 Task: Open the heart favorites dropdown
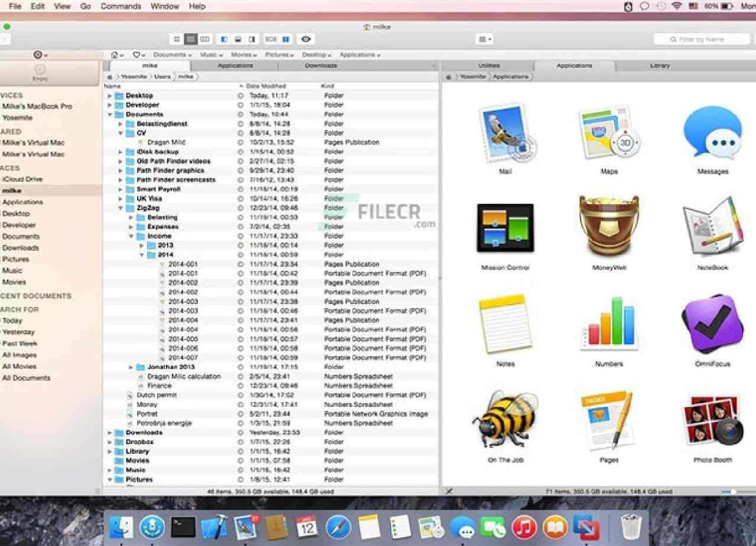[139, 54]
